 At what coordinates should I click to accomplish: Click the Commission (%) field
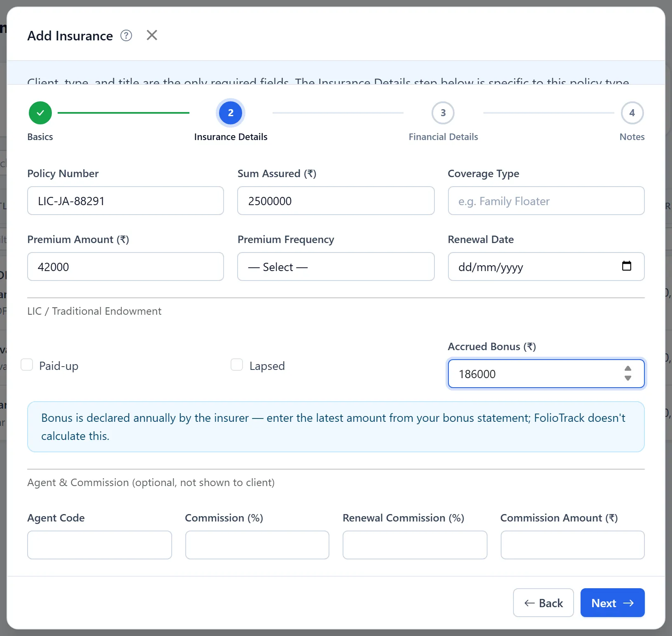[257, 545]
